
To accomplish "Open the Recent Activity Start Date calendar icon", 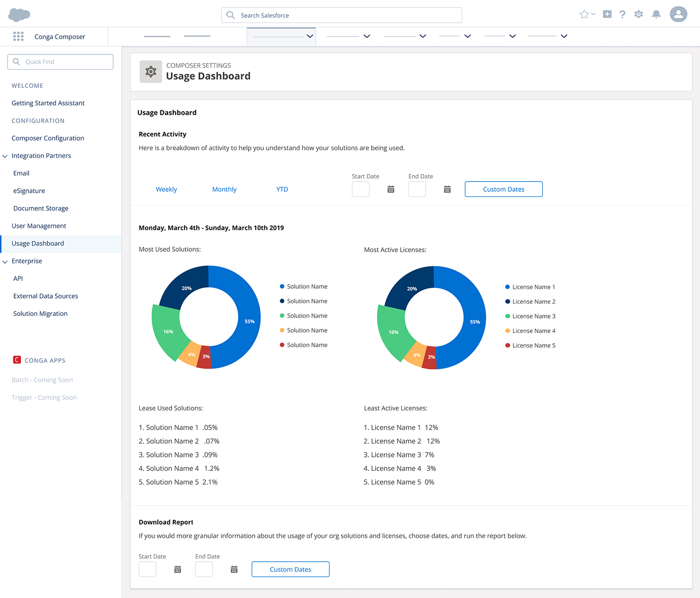I will tap(391, 189).
